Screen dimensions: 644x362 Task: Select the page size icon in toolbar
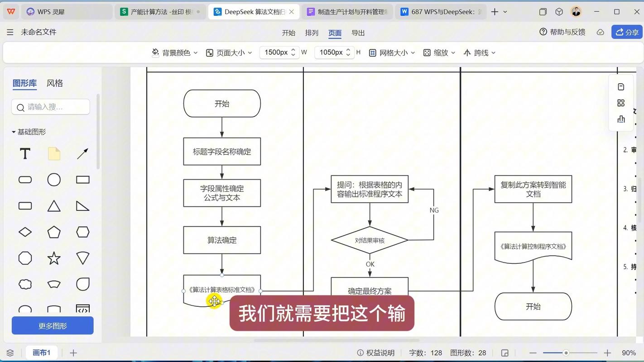click(x=209, y=52)
